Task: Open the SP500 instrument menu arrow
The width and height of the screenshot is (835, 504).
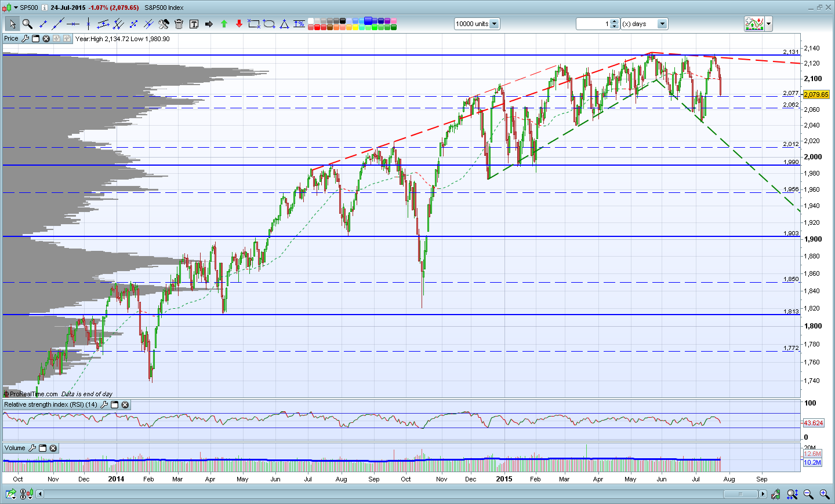Action: tap(16, 8)
